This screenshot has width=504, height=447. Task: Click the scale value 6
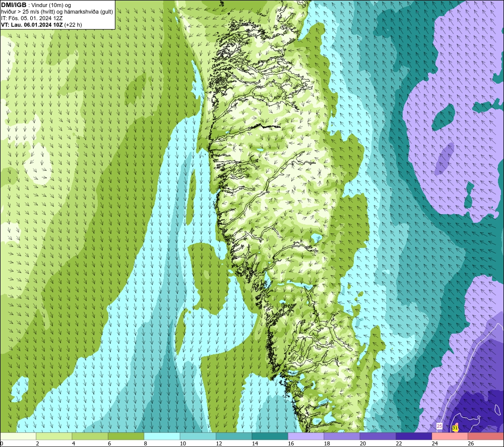(x=109, y=443)
